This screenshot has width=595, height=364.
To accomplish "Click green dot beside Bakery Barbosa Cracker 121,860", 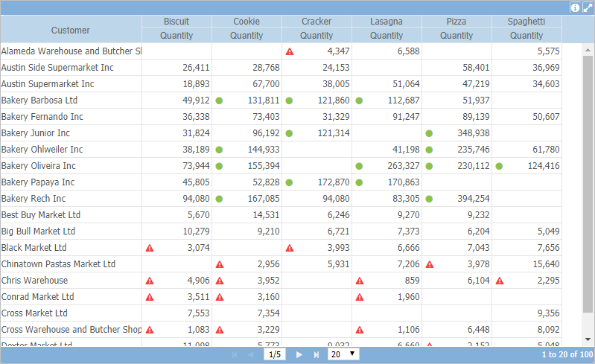I will pyautogui.click(x=289, y=100).
